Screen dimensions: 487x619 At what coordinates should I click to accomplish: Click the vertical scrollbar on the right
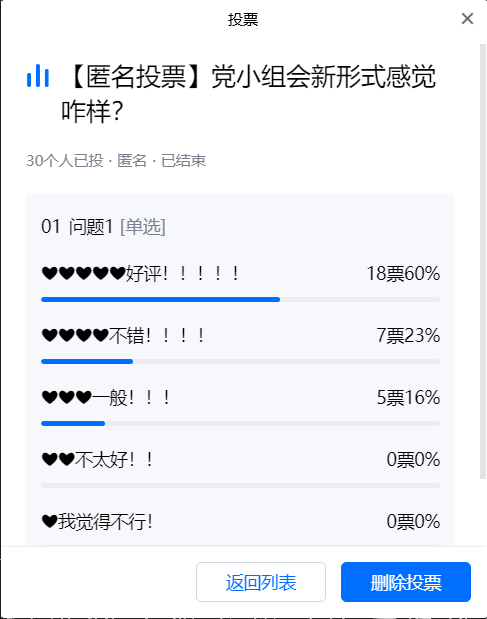pos(483,261)
